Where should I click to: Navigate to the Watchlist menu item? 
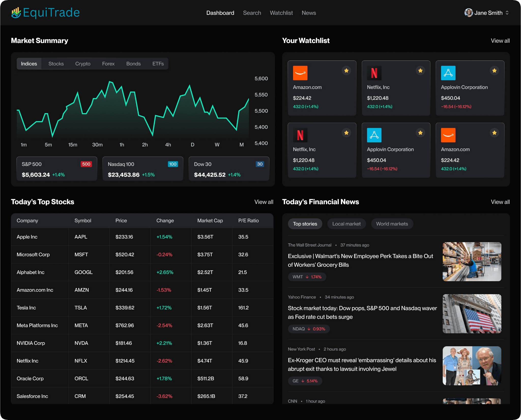point(281,13)
